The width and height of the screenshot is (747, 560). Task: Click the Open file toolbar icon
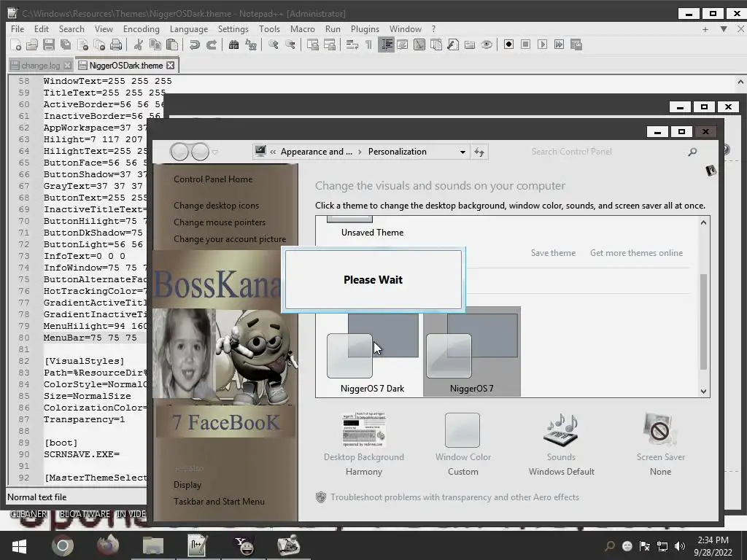[x=32, y=44]
